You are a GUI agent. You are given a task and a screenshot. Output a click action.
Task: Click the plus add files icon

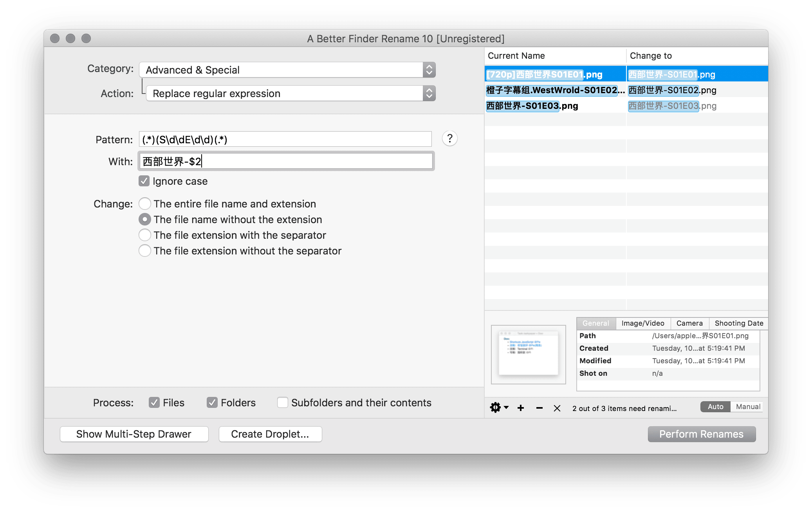coord(520,408)
